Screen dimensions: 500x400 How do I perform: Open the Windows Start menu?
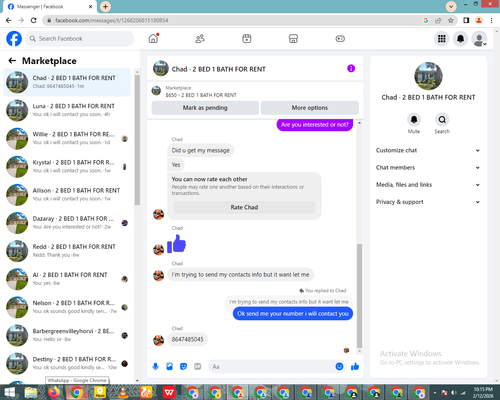click(x=9, y=392)
